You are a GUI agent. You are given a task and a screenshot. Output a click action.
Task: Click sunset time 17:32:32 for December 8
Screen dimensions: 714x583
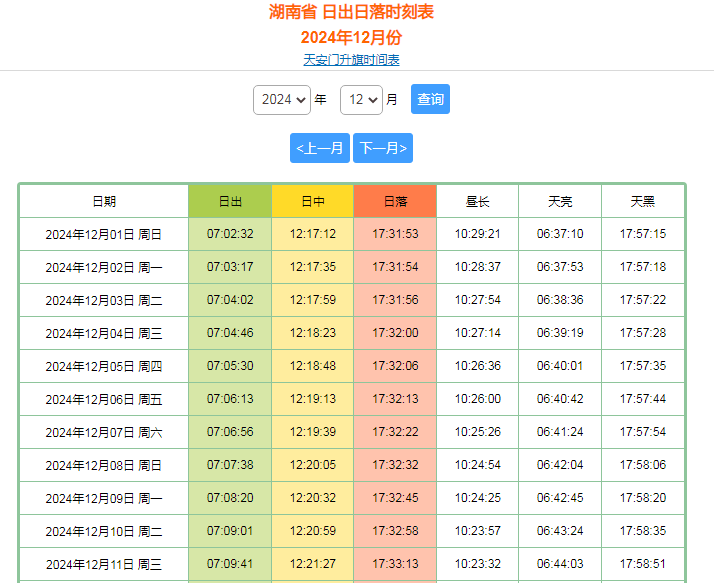395,465
